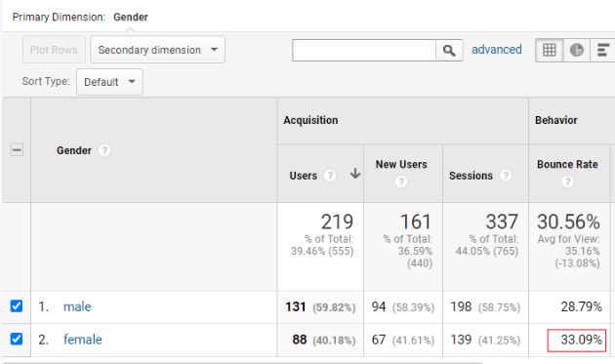Open the male gender link
The image size is (615, 364).
[77, 306]
